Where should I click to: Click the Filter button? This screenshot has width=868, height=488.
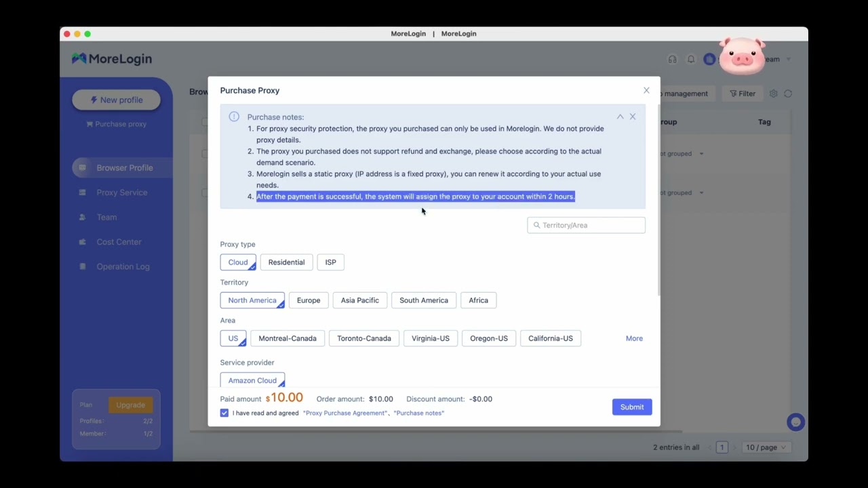click(x=743, y=94)
